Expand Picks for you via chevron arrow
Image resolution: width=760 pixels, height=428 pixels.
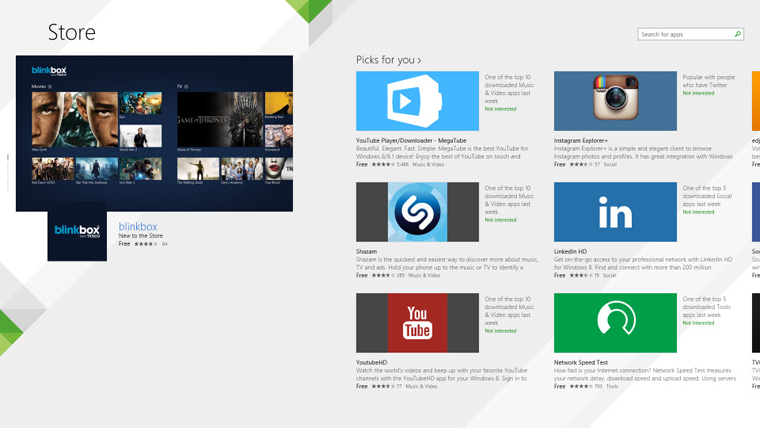pyautogui.click(x=419, y=61)
